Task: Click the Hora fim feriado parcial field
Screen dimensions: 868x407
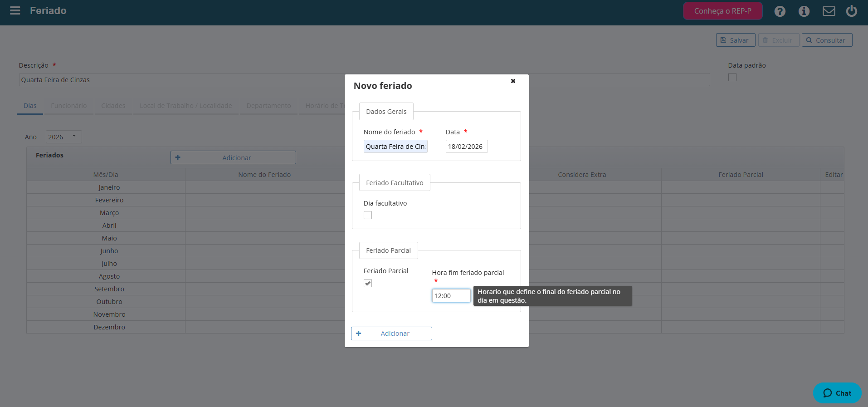Action: pyautogui.click(x=451, y=295)
